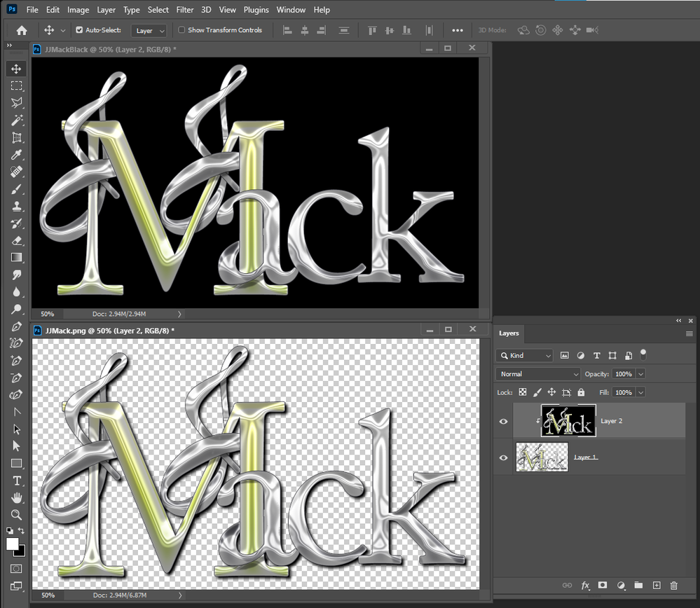Click the background color swatch
Image resolution: width=700 pixels, height=608 pixels.
tap(22, 552)
